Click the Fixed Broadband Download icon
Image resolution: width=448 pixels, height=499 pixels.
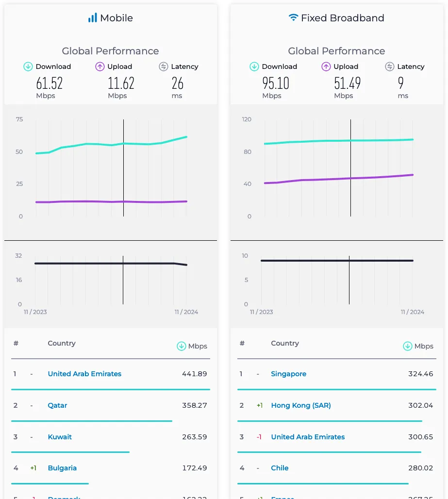[x=254, y=67]
